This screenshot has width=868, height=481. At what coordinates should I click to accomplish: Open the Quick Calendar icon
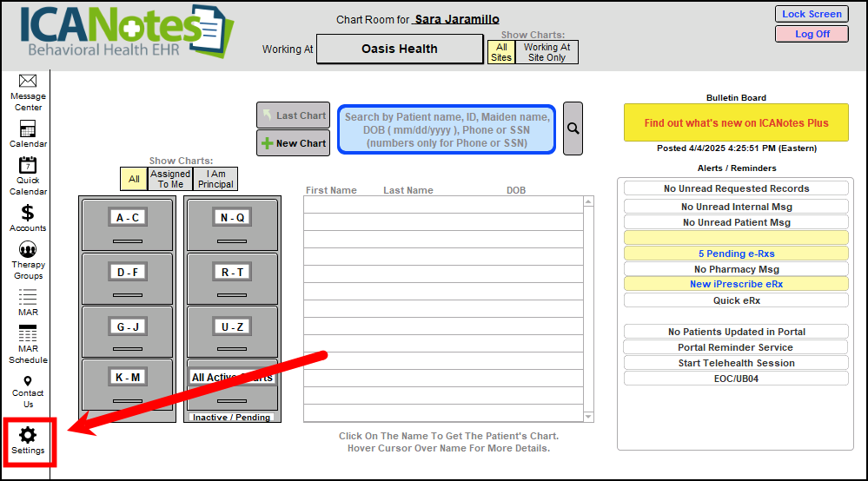coord(27,165)
